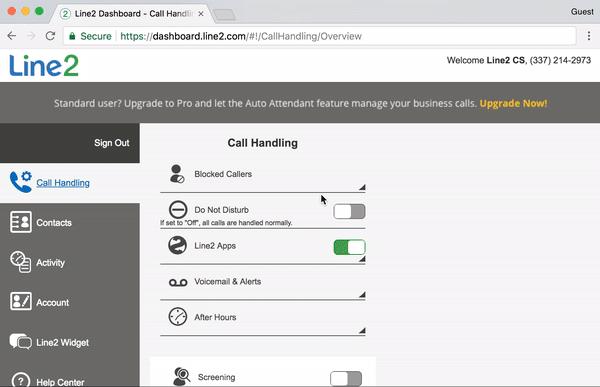Click the After Hours label
Screen dimensions: 600x387
point(215,317)
